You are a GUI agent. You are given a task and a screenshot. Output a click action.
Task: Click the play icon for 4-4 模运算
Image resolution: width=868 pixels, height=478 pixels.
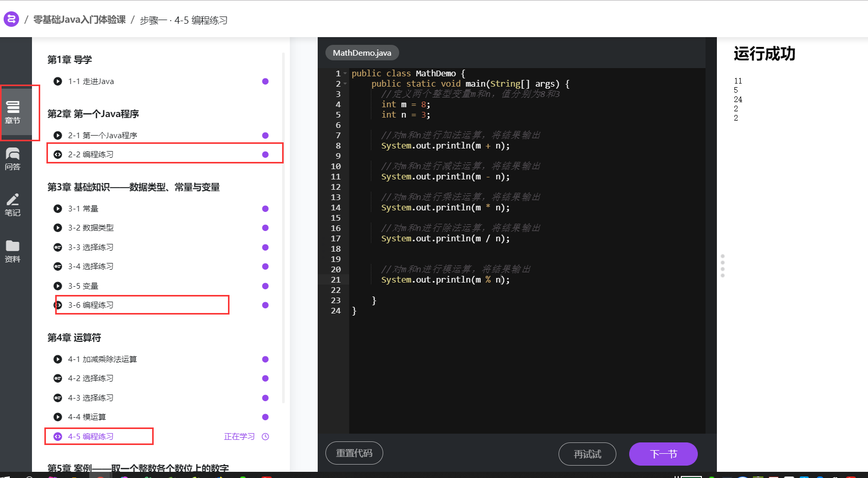(58, 417)
